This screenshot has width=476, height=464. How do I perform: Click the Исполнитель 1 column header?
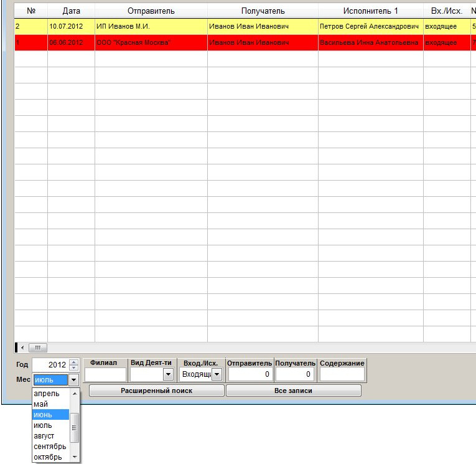[x=371, y=11]
